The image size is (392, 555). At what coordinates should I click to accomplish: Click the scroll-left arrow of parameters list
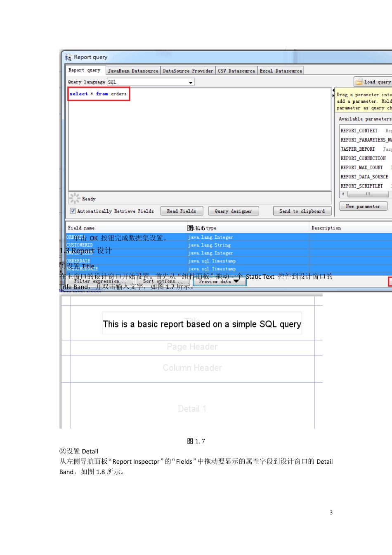[x=343, y=194]
